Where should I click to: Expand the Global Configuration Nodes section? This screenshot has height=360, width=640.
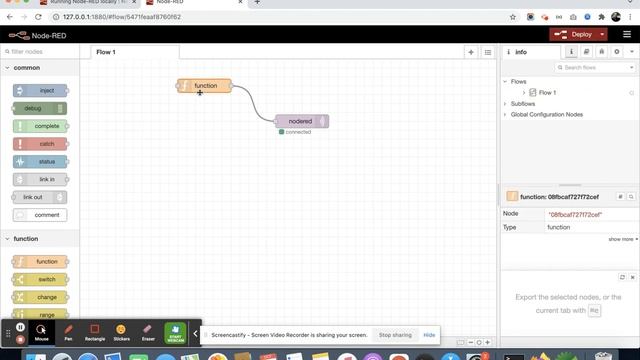(x=505, y=115)
